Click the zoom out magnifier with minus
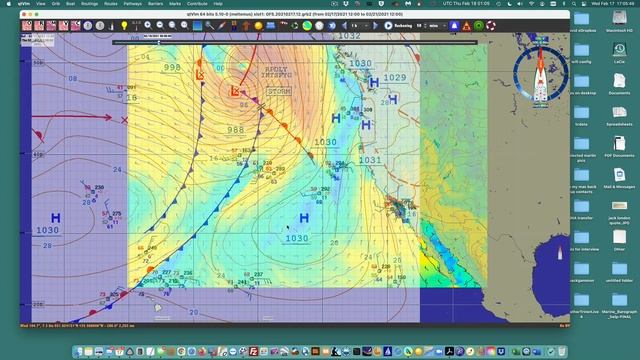The height and width of the screenshot is (360, 640). tap(160, 26)
